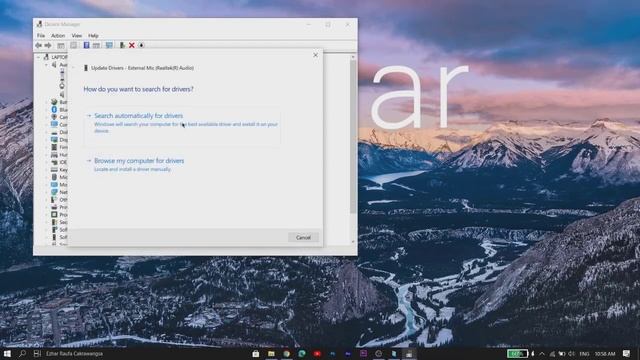Collapse the LAPTOP root tree node

click(x=39, y=57)
